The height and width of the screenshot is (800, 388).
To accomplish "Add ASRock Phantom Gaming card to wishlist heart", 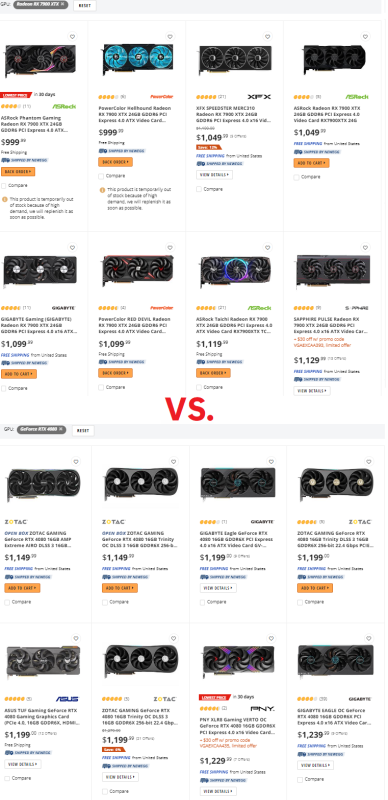I will point(72,37).
